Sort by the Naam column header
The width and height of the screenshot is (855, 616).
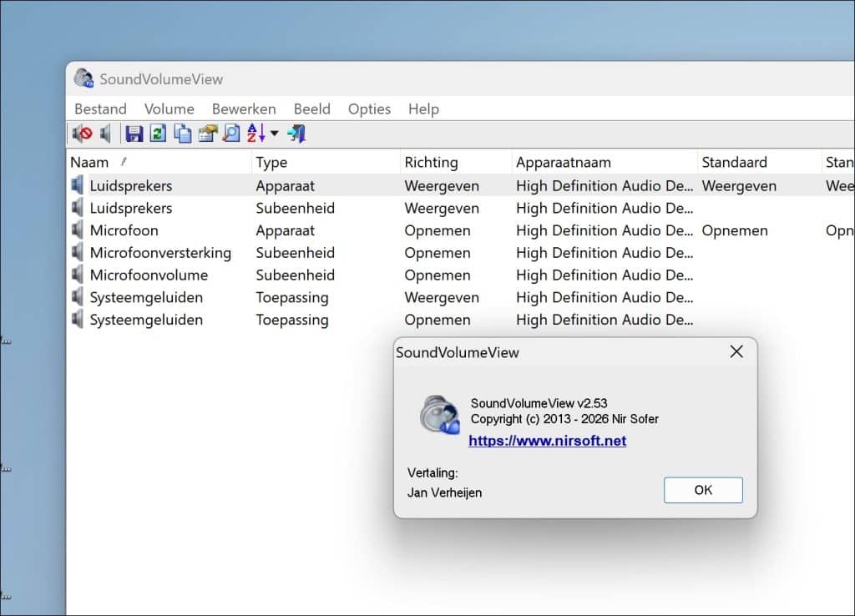click(x=159, y=162)
